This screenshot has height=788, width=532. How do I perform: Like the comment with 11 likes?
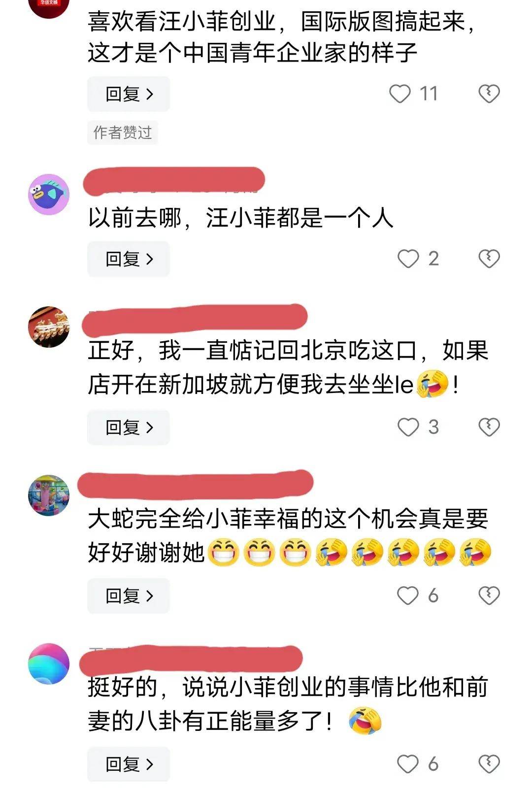tap(399, 94)
